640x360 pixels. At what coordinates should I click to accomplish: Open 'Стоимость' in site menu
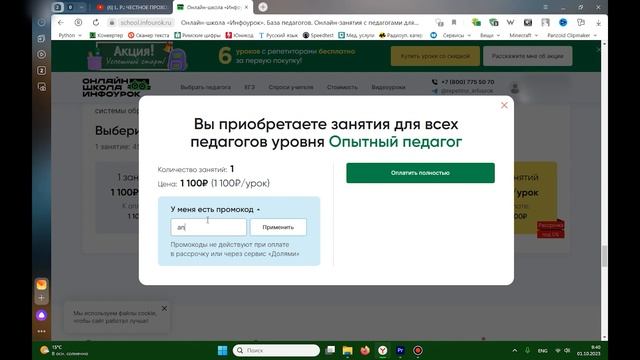[x=342, y=87]
